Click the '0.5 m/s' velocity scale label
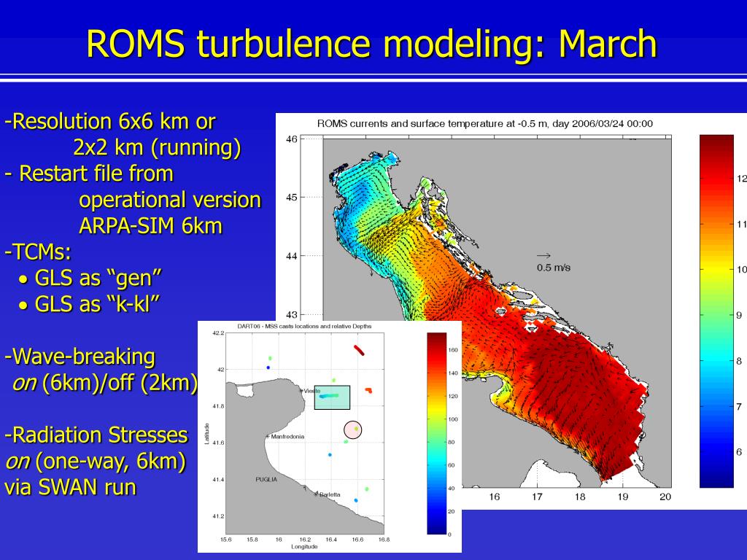 [554, 268]
